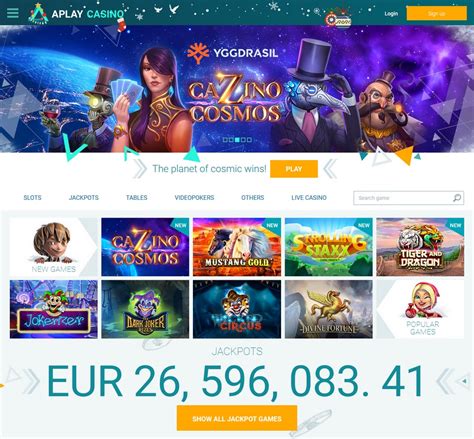This screenshot has width=474, height=439.
Task: Click right double-chevron beside jackpot amount
Action: coord(445,381)
